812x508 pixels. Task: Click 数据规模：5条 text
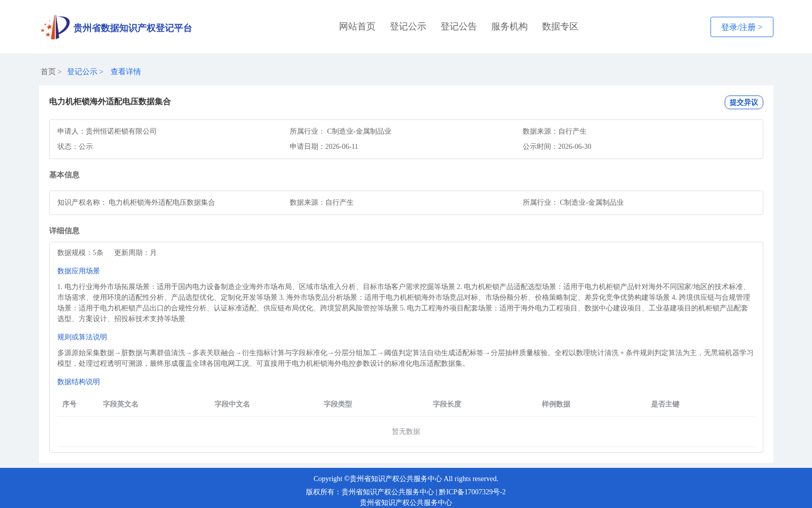(80, 252)
